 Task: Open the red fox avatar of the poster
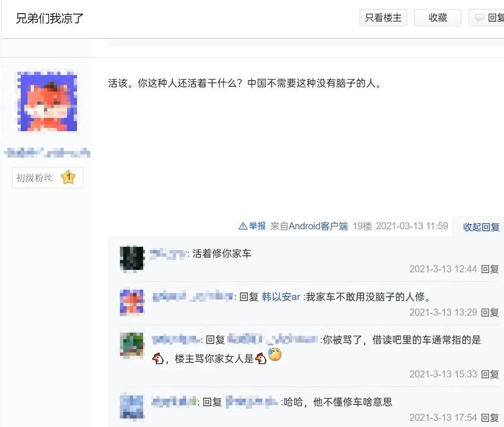[47, 101]
